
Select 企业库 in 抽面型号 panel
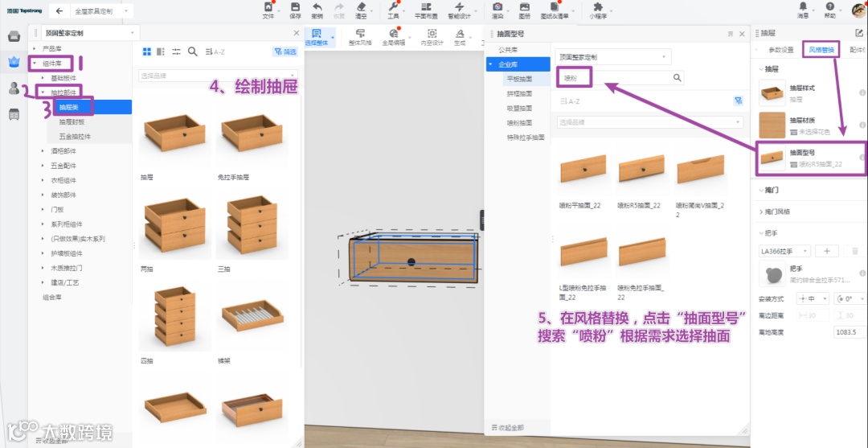point(518,64)
